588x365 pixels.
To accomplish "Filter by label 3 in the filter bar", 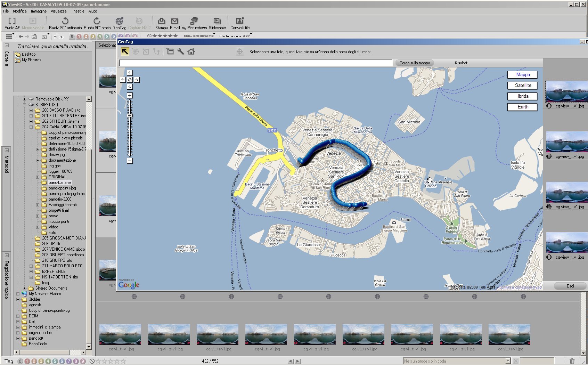I will tap(93, 36).
